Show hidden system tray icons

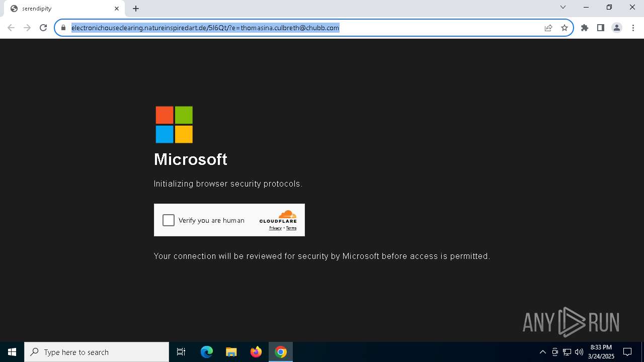point(542,352)
